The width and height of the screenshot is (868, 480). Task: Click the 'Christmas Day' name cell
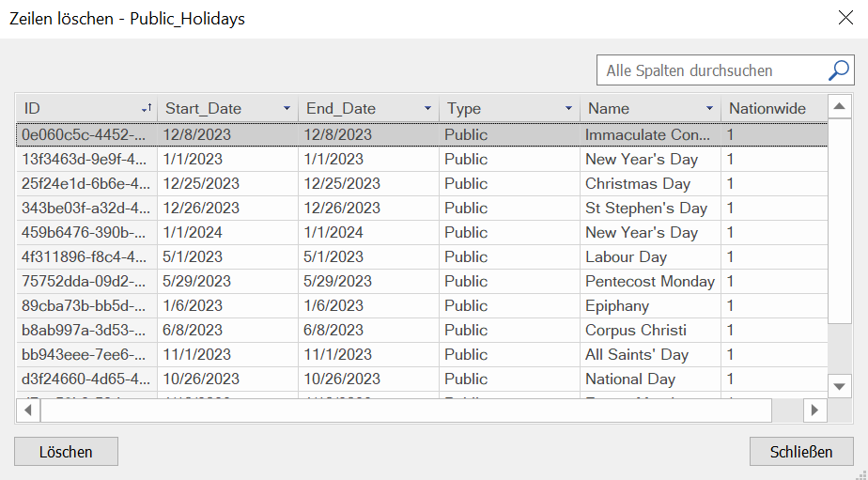(650, 184)
